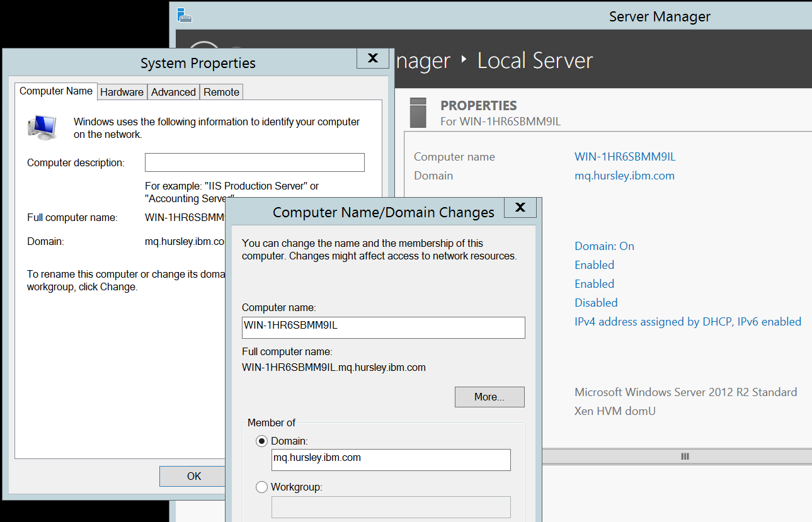
Task: Select the Workgroup radio button
Action: pos(261,487)
